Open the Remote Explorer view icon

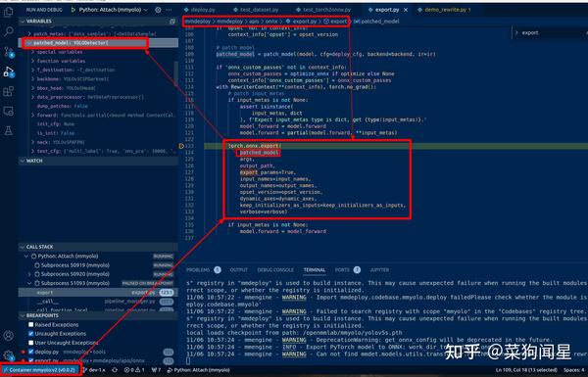point(8,111)
